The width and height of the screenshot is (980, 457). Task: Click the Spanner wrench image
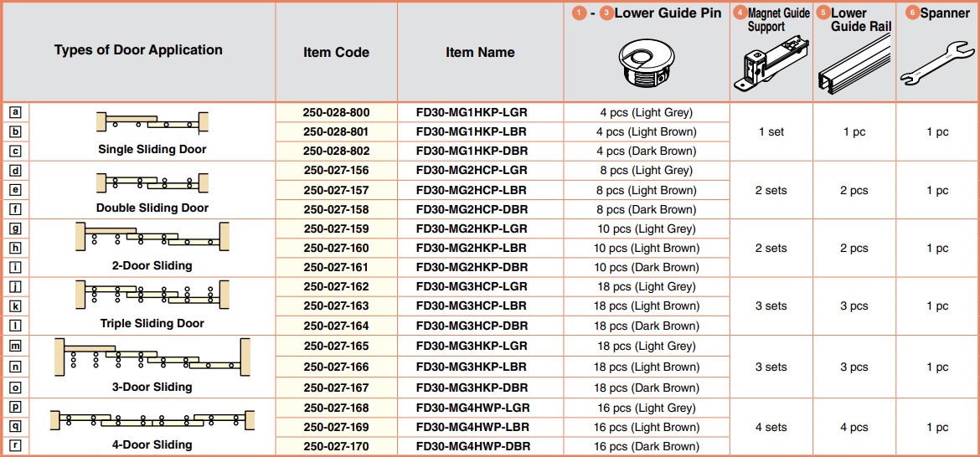click(937, 63)
